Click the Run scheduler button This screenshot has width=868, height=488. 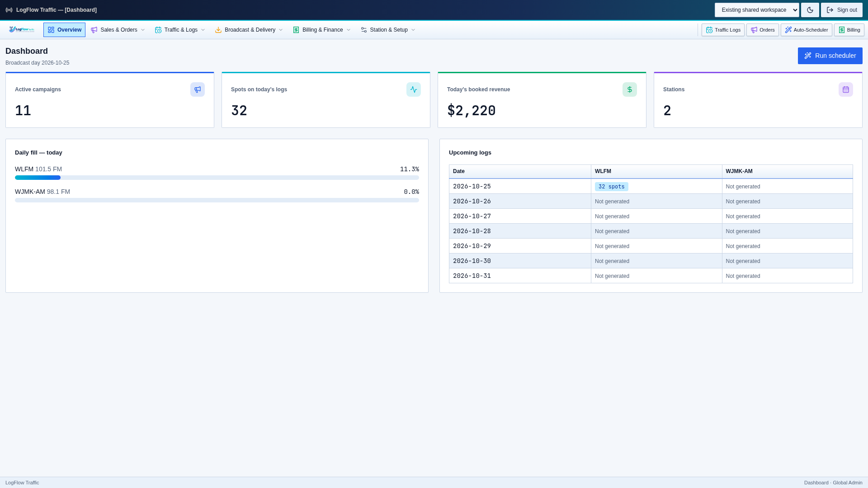click(x=830, y=56)
